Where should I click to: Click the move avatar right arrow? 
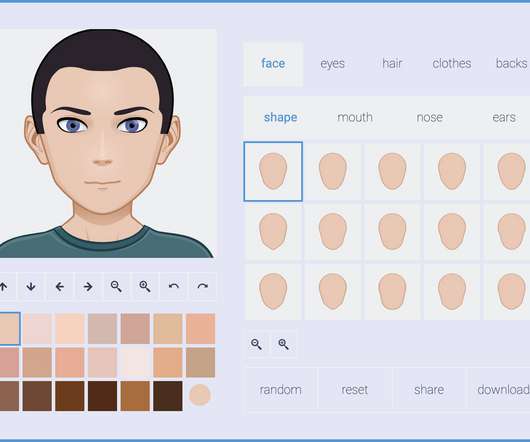point(88,287)
